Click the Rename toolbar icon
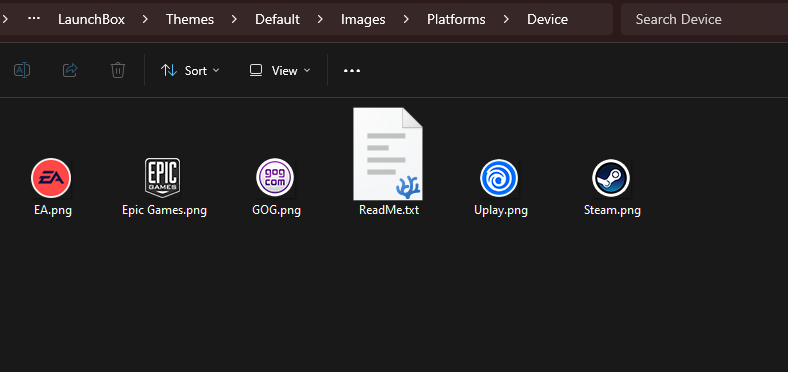Image resolution: width=788 pixels, height=372 pixels. tap(22, 70)
